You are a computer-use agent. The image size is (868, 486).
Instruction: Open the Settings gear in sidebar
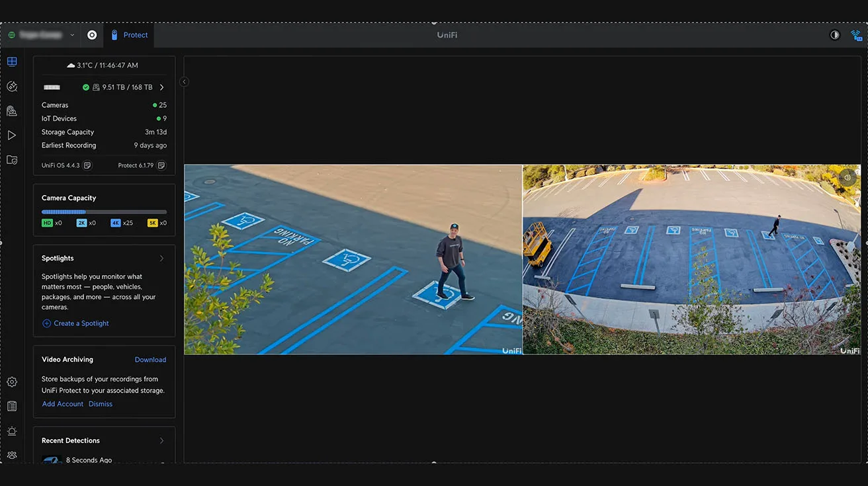(12, 382)
